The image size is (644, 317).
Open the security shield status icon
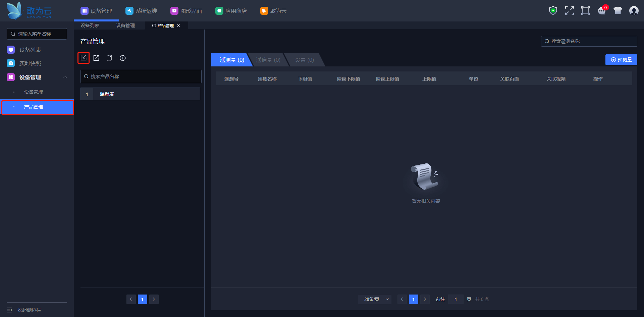[x=553, y=11]
